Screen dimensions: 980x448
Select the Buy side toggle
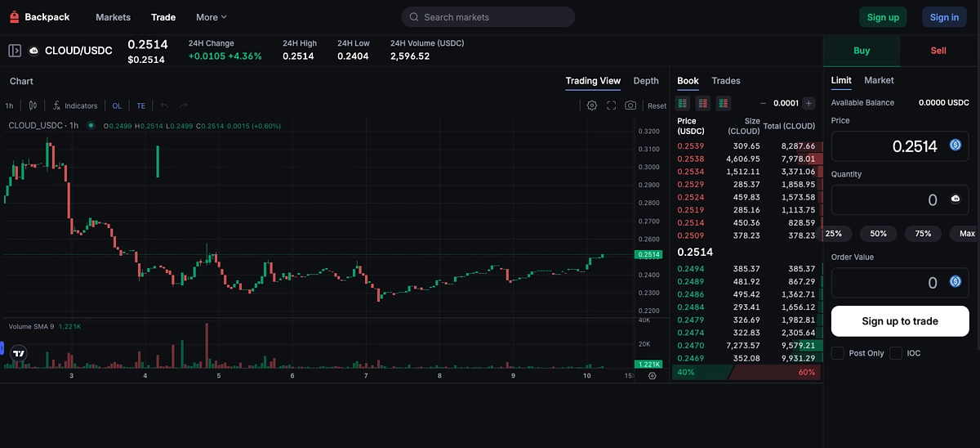point(862,51)
